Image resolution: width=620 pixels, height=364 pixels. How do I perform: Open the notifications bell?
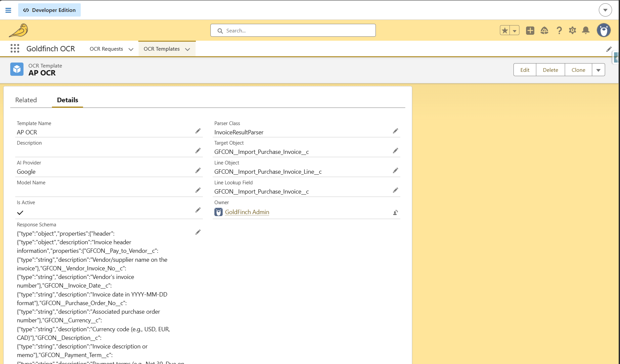tap(586, 30)
